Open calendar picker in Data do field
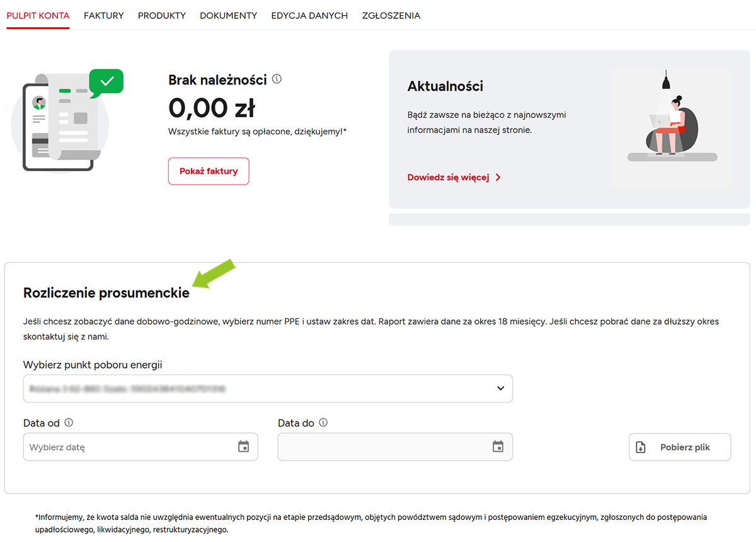The image size is (756, 542). coord(498,447)
